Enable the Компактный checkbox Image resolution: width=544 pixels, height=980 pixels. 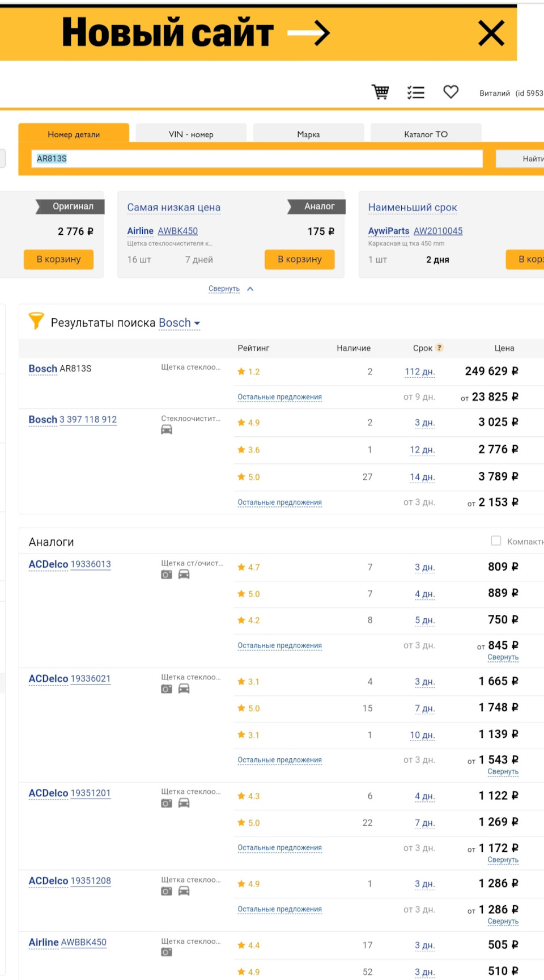(x=496, y=541)
